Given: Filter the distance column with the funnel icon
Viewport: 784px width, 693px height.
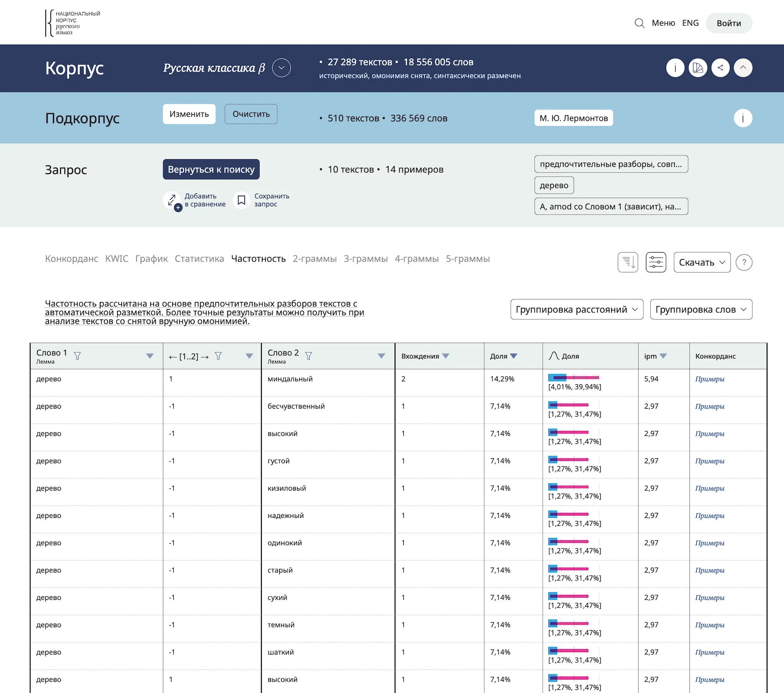Looking at the screenshot, I should tap(219, 356).
